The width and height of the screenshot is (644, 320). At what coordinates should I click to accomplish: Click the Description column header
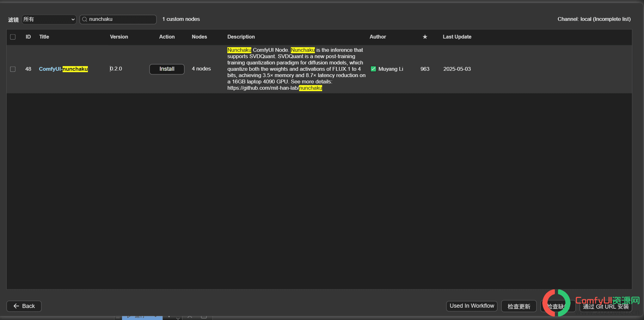point(241,37)
